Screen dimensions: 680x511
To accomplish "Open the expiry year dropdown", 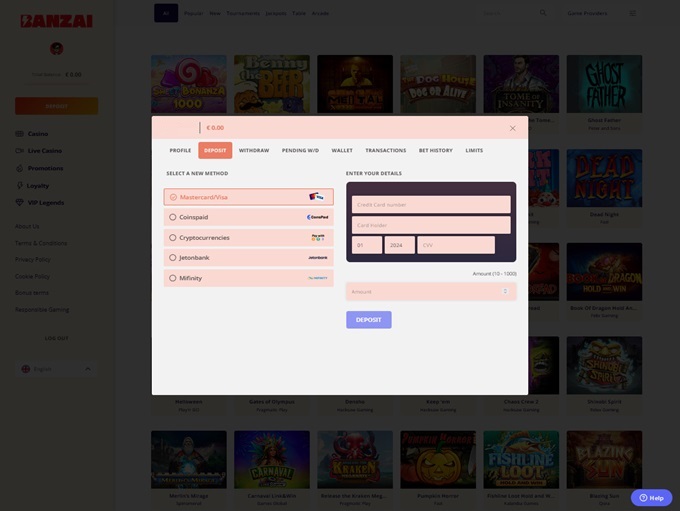I will point(399,245).
